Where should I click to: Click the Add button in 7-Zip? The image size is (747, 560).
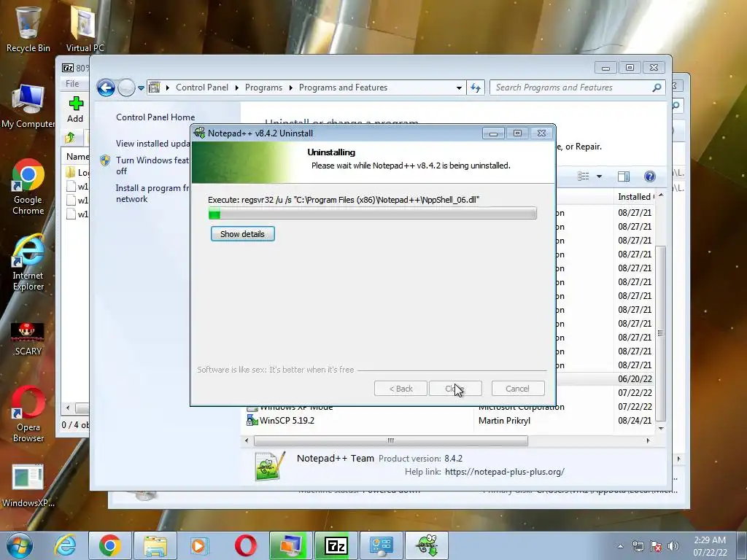(x=75, y=109)
